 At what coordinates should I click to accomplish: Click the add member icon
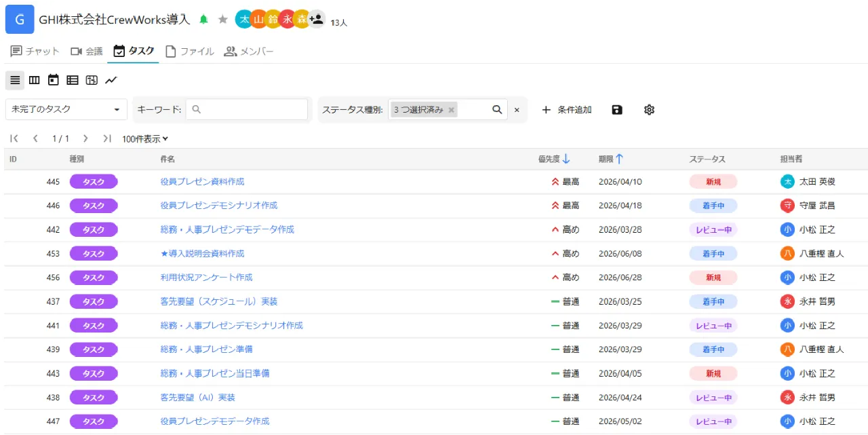tap(317, 20)
